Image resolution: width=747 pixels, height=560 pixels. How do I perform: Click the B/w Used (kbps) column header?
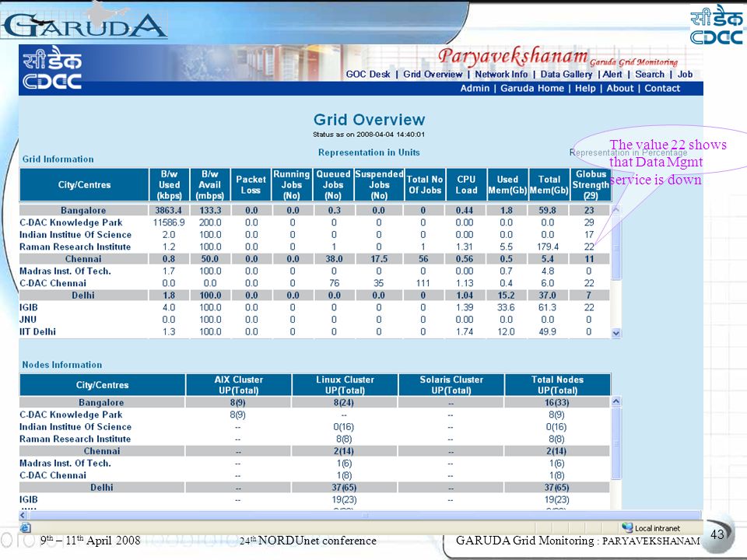[169, 185]
